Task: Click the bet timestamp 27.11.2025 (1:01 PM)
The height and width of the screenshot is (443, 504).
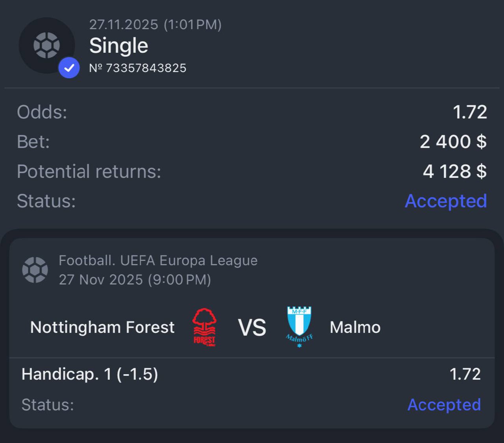Action: pyautogui.click(x=156, y=24)
